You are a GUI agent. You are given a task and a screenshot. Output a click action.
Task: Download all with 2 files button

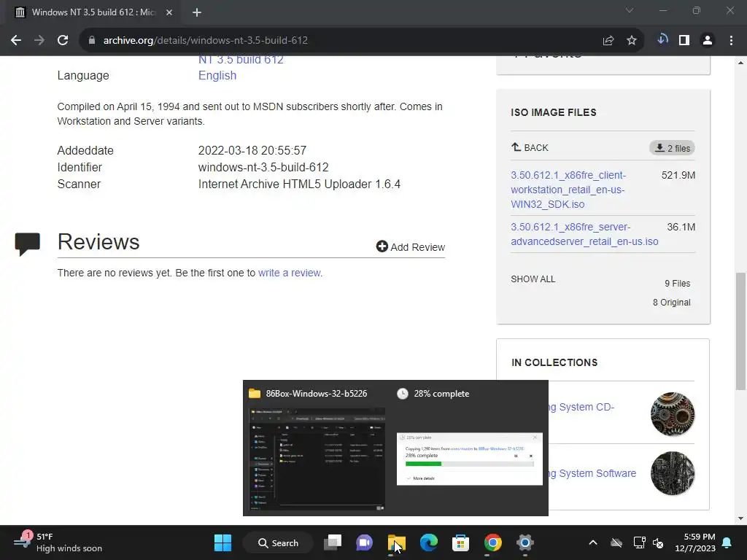pyautogui.click(x=672, y=148)
